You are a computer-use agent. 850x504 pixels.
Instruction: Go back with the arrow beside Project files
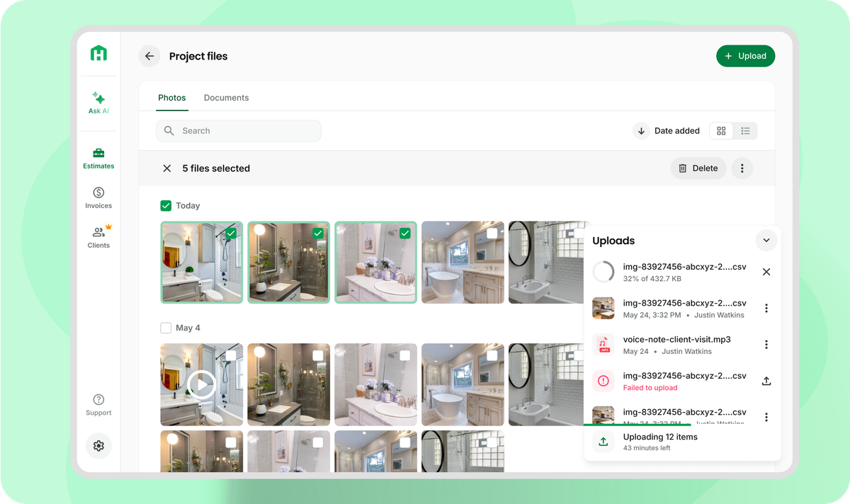[149, 56]
